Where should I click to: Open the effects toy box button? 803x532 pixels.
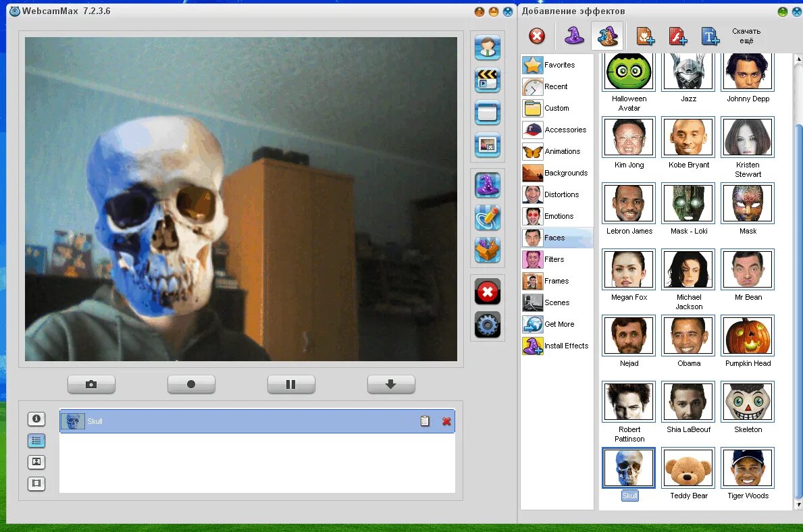(x=487, y=250)
